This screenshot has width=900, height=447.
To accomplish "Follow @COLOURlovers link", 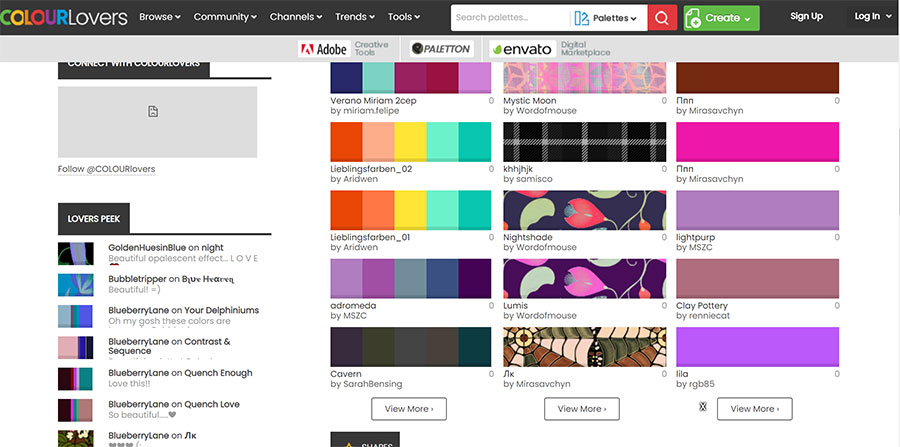I will pyautogui.click(x=106, y=169).
